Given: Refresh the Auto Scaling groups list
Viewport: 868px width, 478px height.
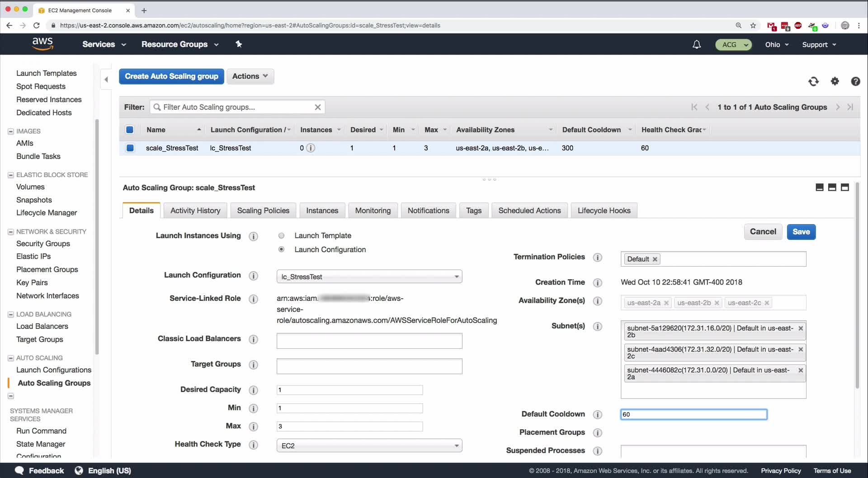Looking at the screenshot, I should pyautogui.click(x=813, y=81).
